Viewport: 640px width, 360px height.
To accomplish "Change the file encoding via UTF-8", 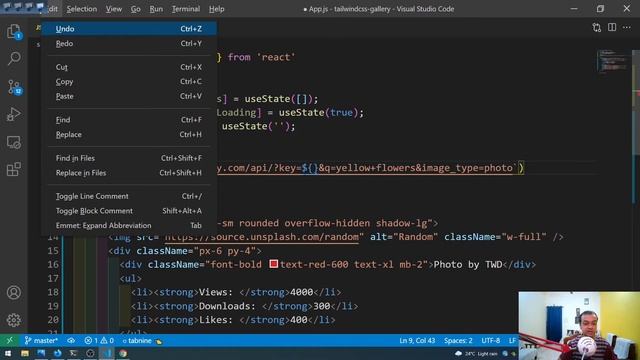I will pos(491,340).
